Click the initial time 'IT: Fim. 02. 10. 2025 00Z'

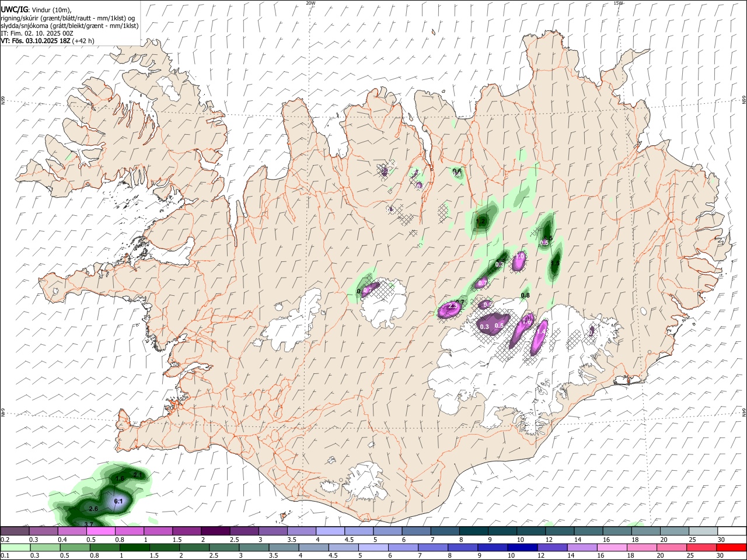click(x=37, y=33)
